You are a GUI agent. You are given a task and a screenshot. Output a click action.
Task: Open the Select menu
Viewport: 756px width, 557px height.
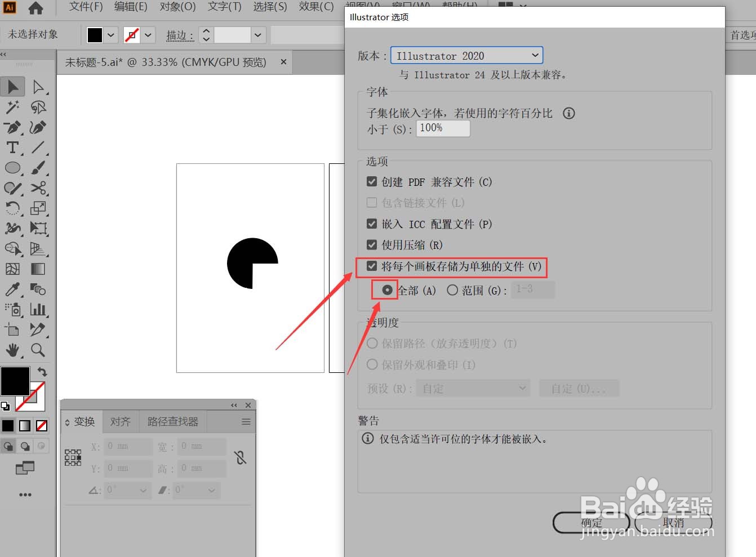pos(270,7)
